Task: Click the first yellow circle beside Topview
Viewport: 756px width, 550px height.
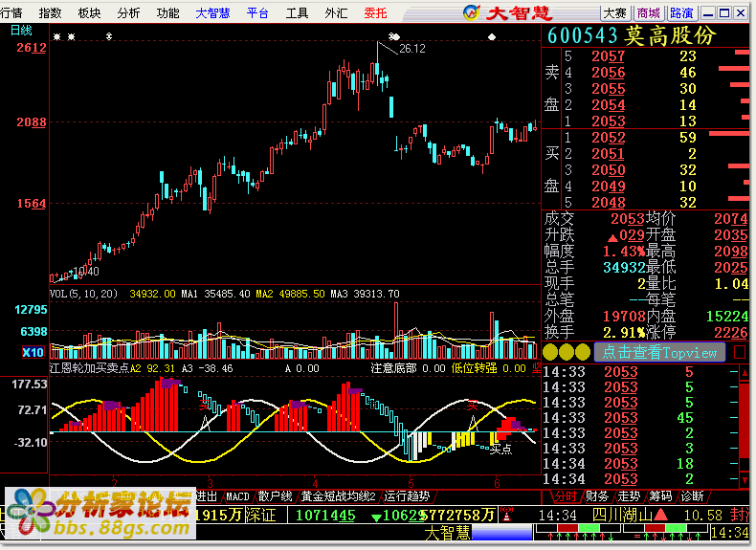Action: pyautogui.click(x=550, y=352)
